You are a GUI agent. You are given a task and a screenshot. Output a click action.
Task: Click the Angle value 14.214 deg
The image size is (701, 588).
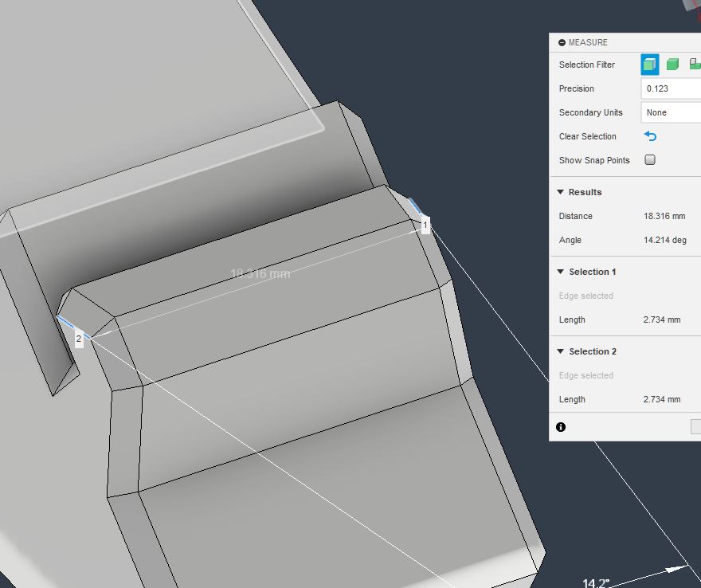point(664,240)
